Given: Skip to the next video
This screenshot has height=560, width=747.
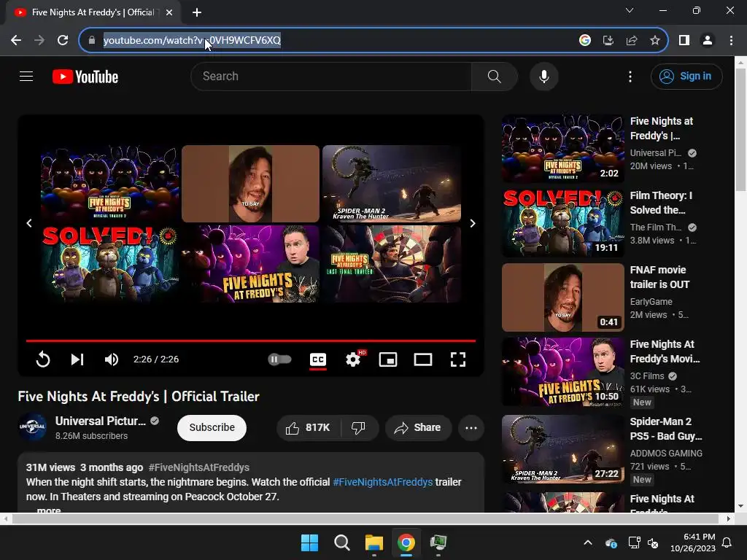Looking at the screenshot, I should (x=77, y=359).
